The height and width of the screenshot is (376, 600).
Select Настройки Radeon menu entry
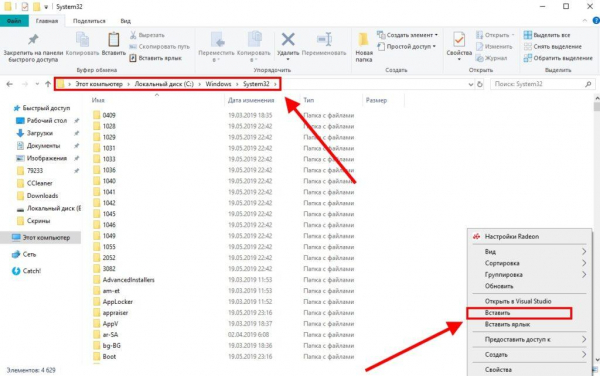pyautogui.click(x=530, y=237)
